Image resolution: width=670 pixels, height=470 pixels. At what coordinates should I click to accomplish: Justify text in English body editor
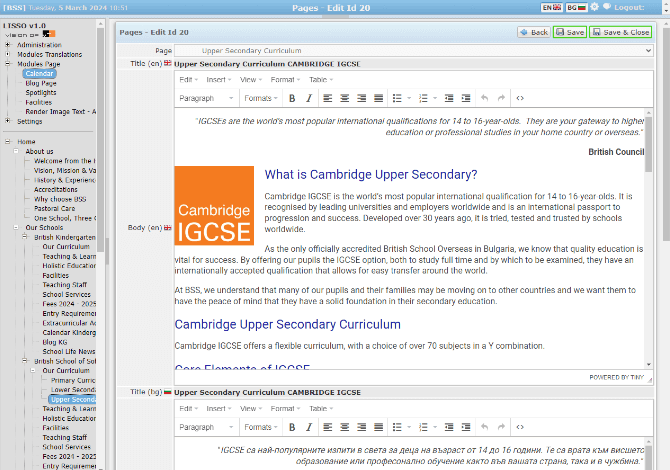tap(377, 98)
